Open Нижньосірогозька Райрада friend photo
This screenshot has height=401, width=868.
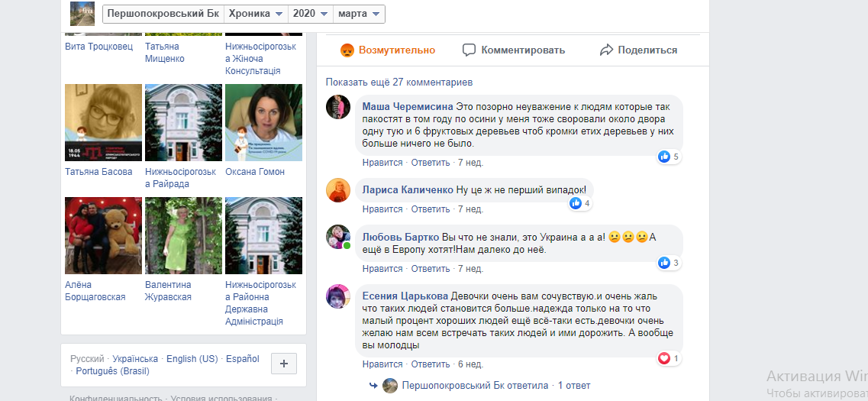point(184,122)
